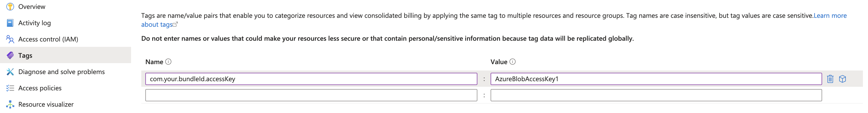Click the Diagnose wrench icon

[10, 72]
